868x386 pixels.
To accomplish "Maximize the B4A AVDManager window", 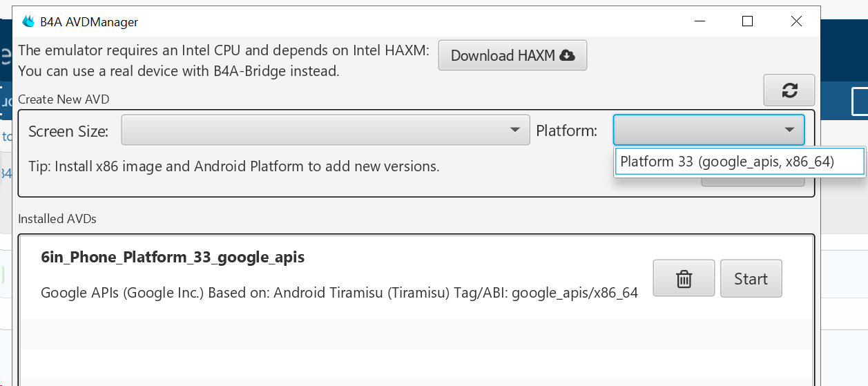I will (747, 21).
